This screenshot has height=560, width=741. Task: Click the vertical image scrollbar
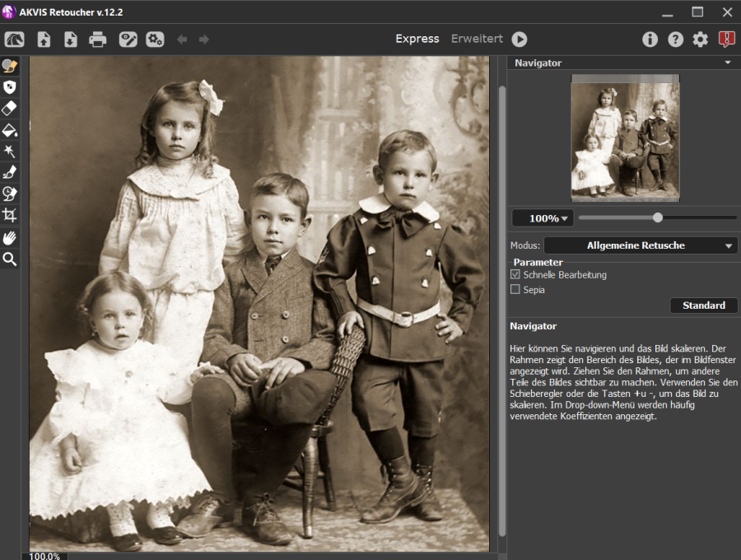click(x=501, y=310)
